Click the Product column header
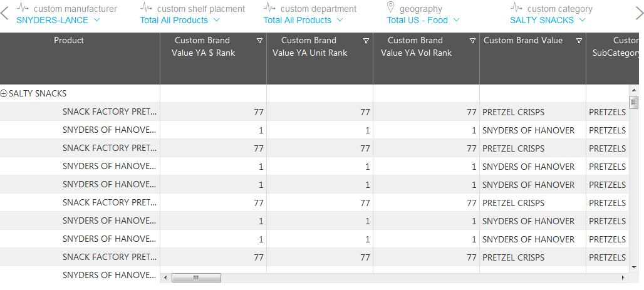The width and height of the screenshot is (644, 290). click(x=69, y=41)
